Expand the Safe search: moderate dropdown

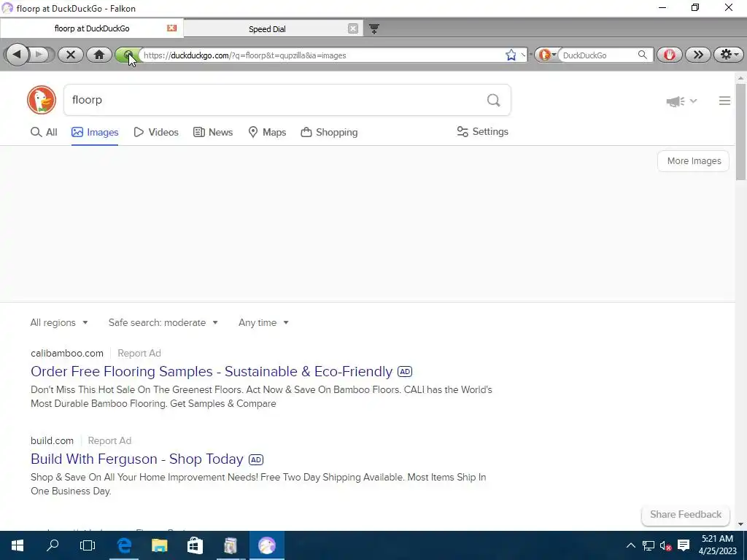[163, 323]
